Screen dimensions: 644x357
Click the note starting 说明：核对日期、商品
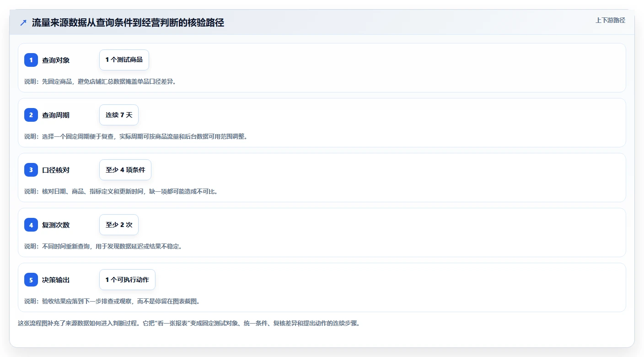pyautogui.click(x=121, y=191)
